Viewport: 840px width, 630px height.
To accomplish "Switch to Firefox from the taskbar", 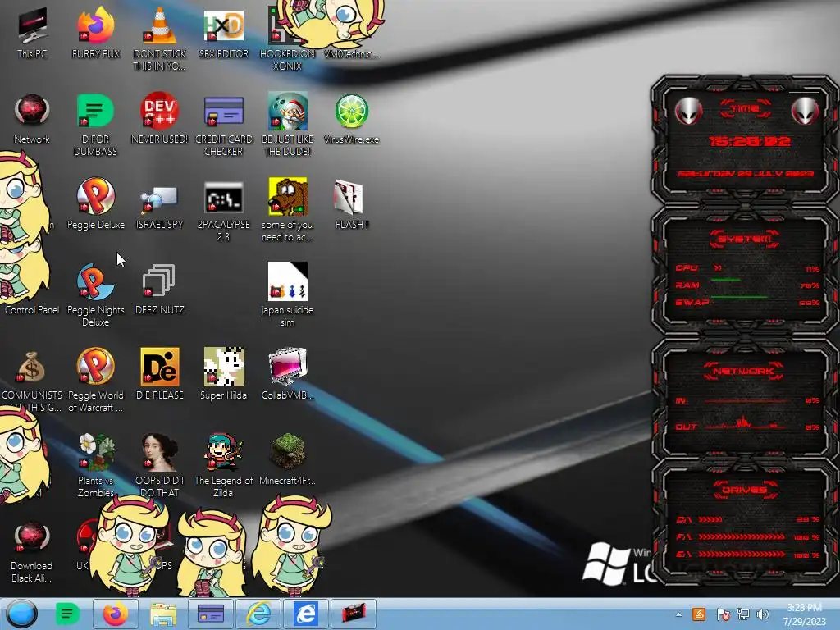I will pyautogui.click(x=115, y=614).
